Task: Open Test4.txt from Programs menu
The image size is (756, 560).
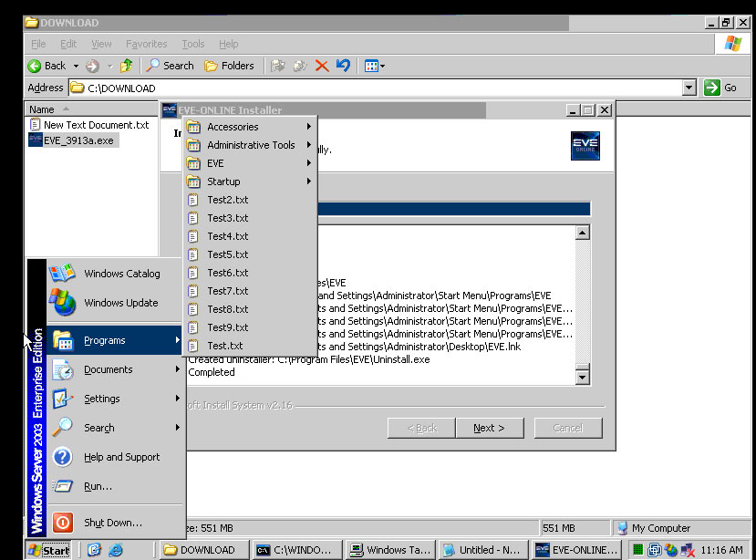Action: click(250, 236)
